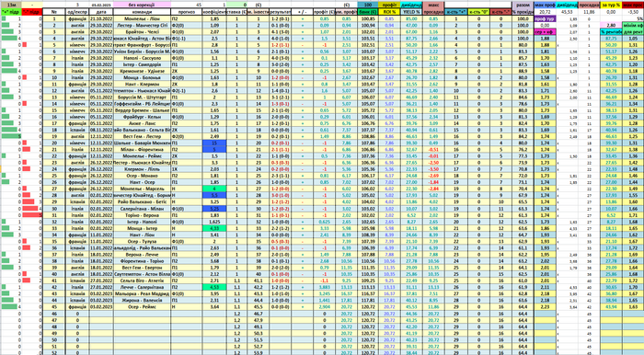Select the 'Наполі - Сассуоло' cell
The height and width of the screenshot is (355, 644).
pos(142,58)
